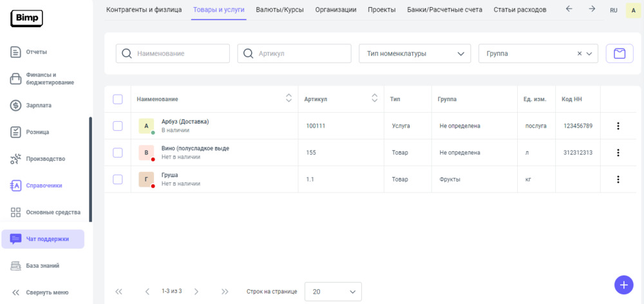Open the Основные средства sidebar icon
Image resolution: width=644 pixels, height=304 pixels.
coord(16,212)
